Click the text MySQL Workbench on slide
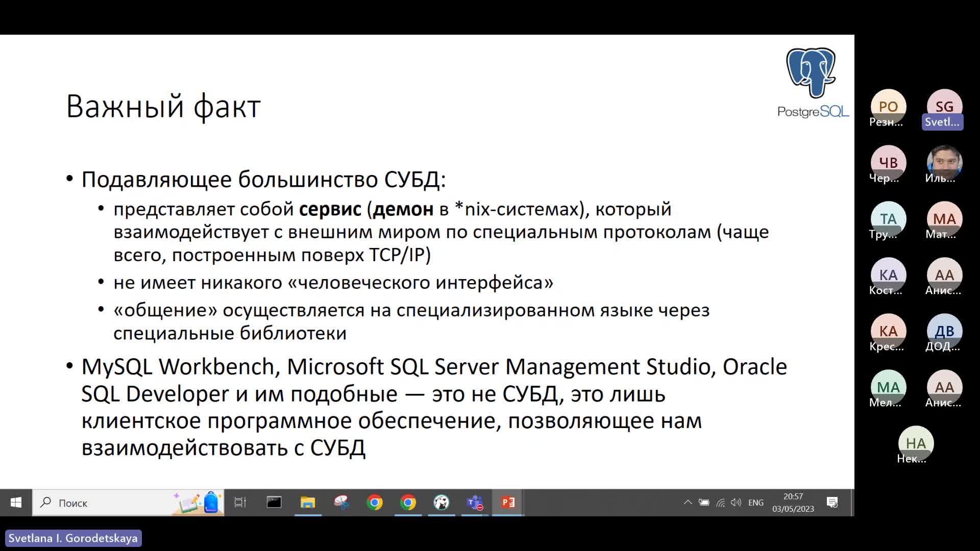Image resolution: width=980 pixels, height=551 pixels. (180, 367)
